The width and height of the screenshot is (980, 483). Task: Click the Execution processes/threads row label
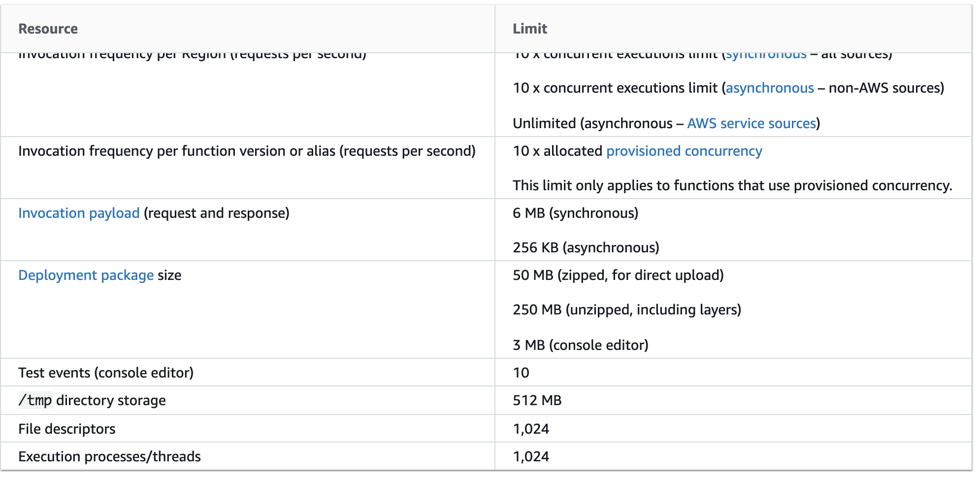(x=110, y=456)
